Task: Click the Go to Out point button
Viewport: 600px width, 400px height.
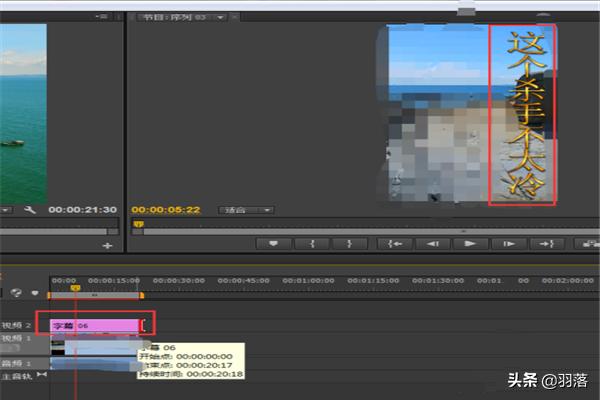Action: 545,243
